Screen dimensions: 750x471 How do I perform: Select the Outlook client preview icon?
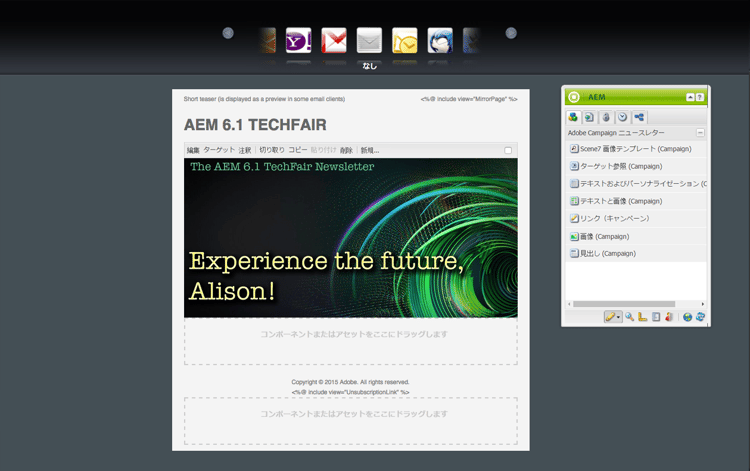pos(405,40)
